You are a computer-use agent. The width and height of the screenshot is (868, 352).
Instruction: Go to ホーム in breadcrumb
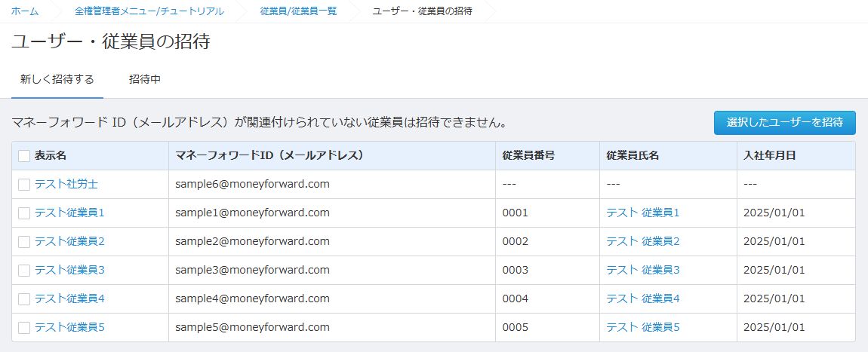click(25, 11)
